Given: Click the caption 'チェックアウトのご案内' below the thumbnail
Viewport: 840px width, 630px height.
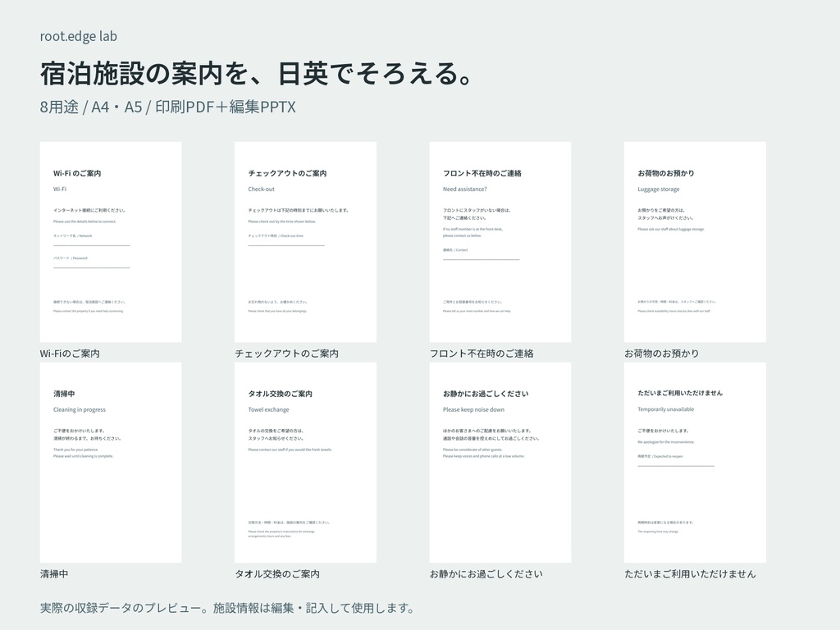Looking at the screenshot, I should (286, 354).
